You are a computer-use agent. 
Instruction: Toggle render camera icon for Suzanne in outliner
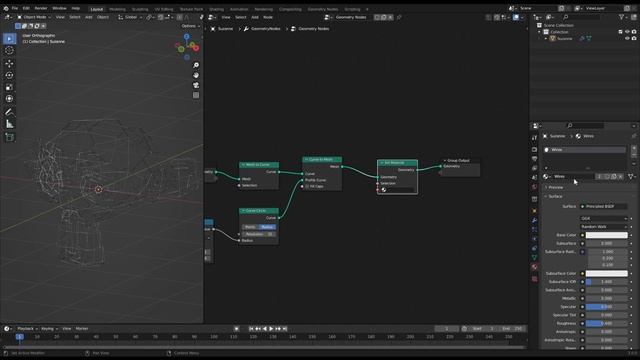tap(634, 38)
